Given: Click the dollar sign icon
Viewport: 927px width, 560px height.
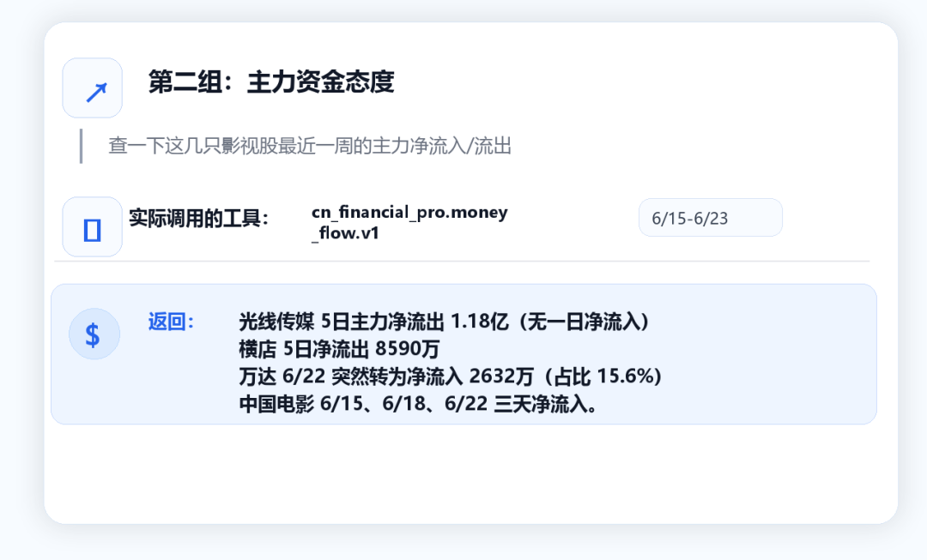Looking at the screenshot, I should tap(93, 334).
